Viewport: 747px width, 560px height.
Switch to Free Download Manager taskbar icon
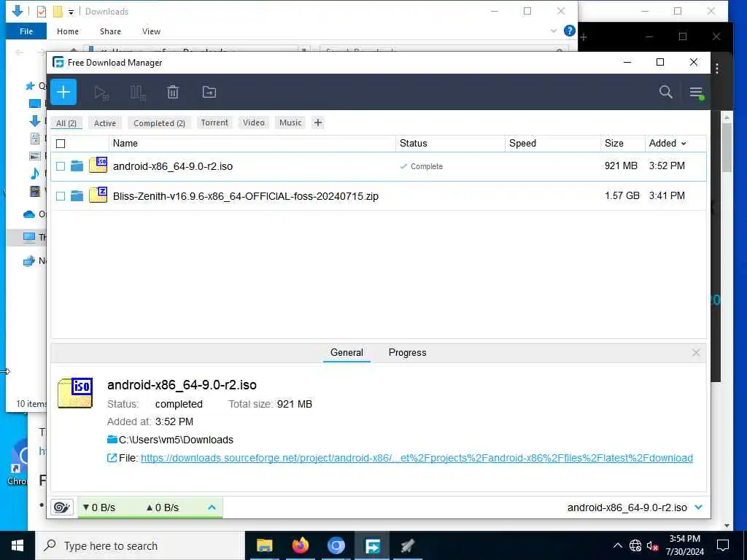click(x=372, y=545)
